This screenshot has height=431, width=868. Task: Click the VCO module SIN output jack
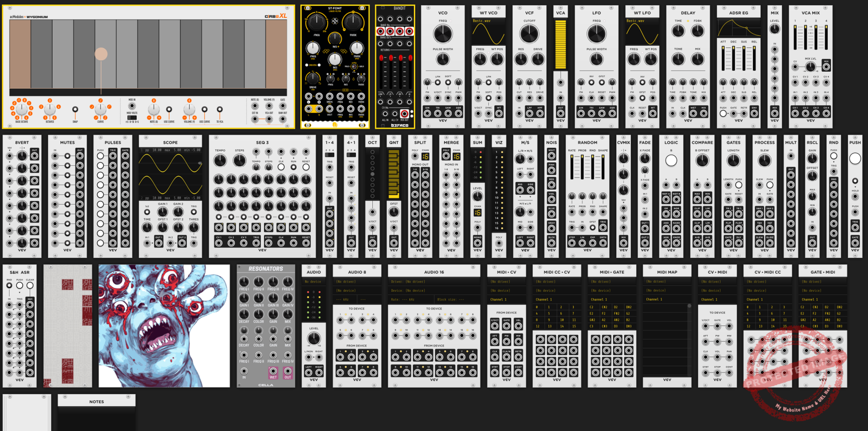[x=427, y=113]
